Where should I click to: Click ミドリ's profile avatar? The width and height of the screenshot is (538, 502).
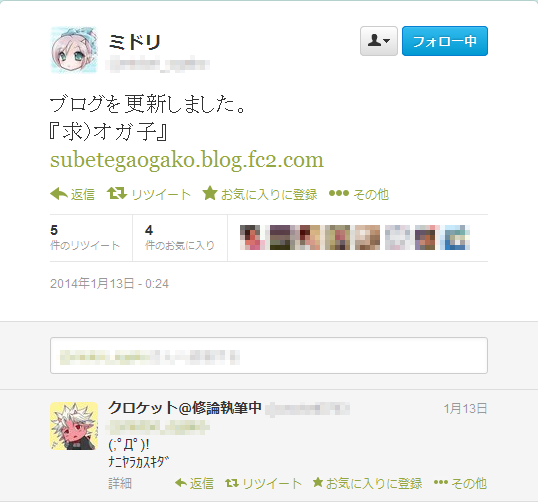tap(74, 50)
